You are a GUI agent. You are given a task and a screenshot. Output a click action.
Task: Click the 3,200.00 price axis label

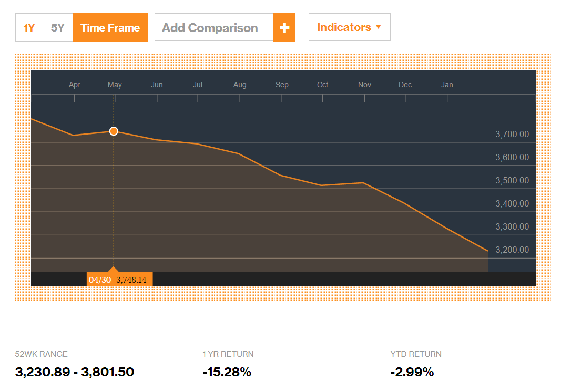(512, 250)
